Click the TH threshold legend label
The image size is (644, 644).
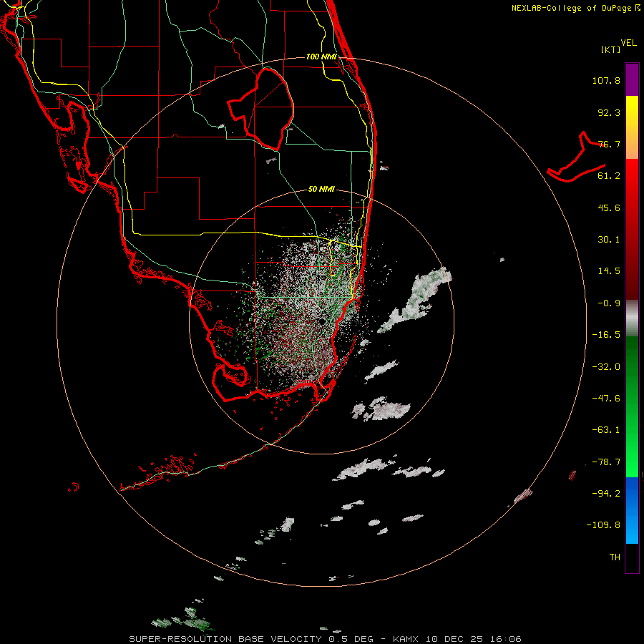click(x=615, y=557)
